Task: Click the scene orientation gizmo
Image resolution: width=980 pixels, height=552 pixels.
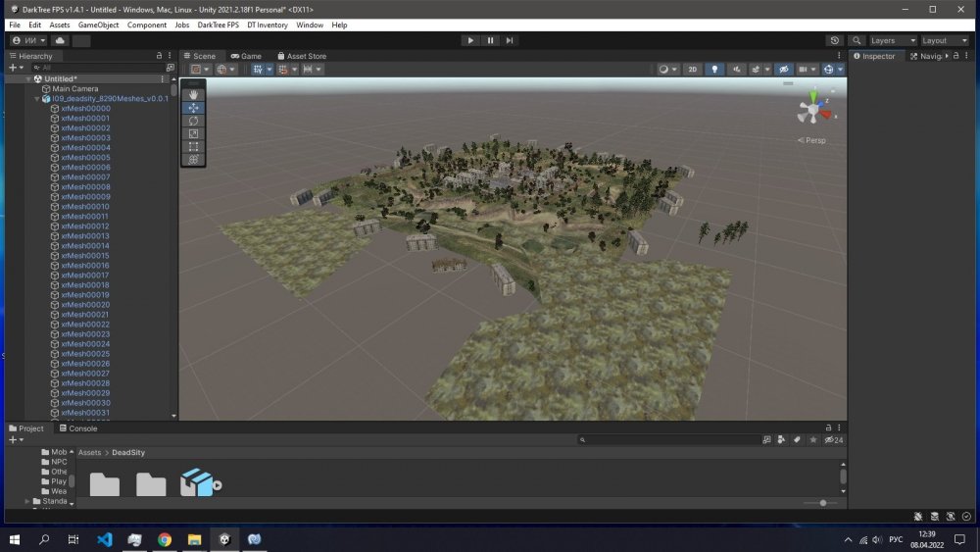Action: [812, 110]
